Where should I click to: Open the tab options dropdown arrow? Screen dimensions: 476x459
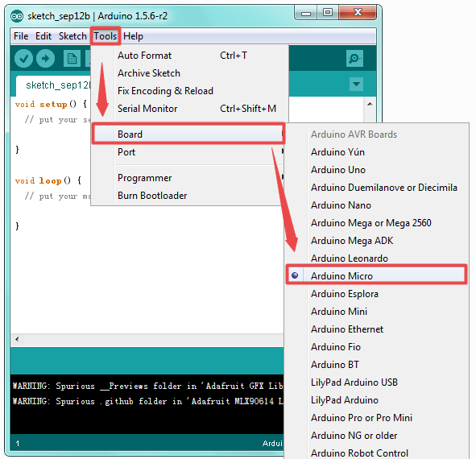(356, 84)
